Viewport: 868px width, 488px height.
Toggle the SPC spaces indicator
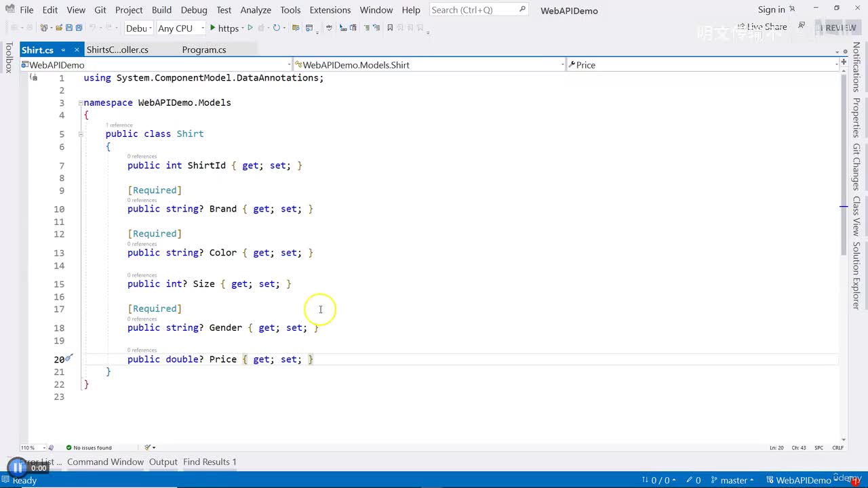pyautogui.click(x=818, y=448)
